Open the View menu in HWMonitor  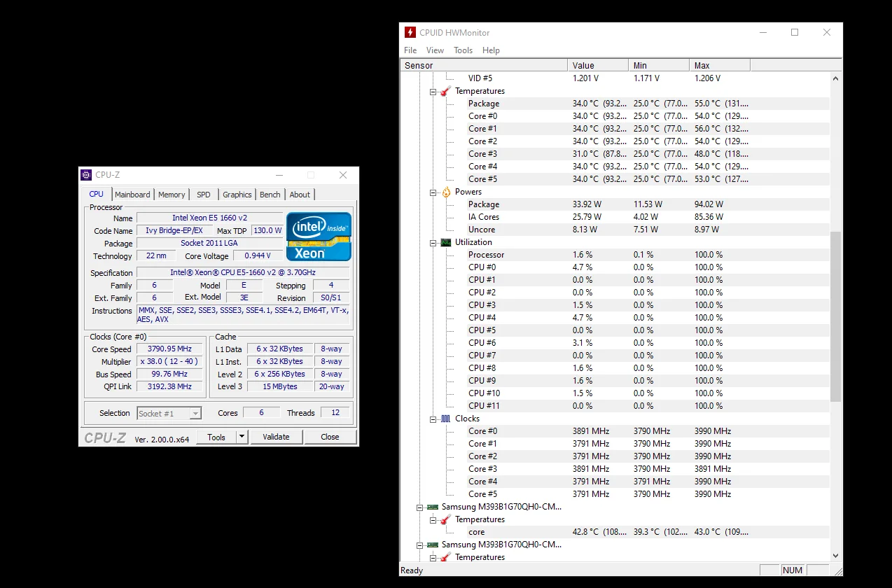pos(435,50)
